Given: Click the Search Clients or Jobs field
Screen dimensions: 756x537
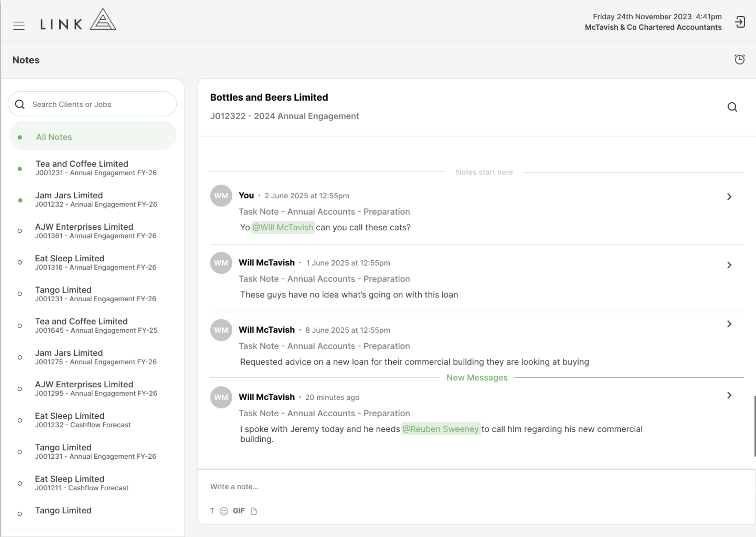Looking at the screenshot, I should click(92, 104).
